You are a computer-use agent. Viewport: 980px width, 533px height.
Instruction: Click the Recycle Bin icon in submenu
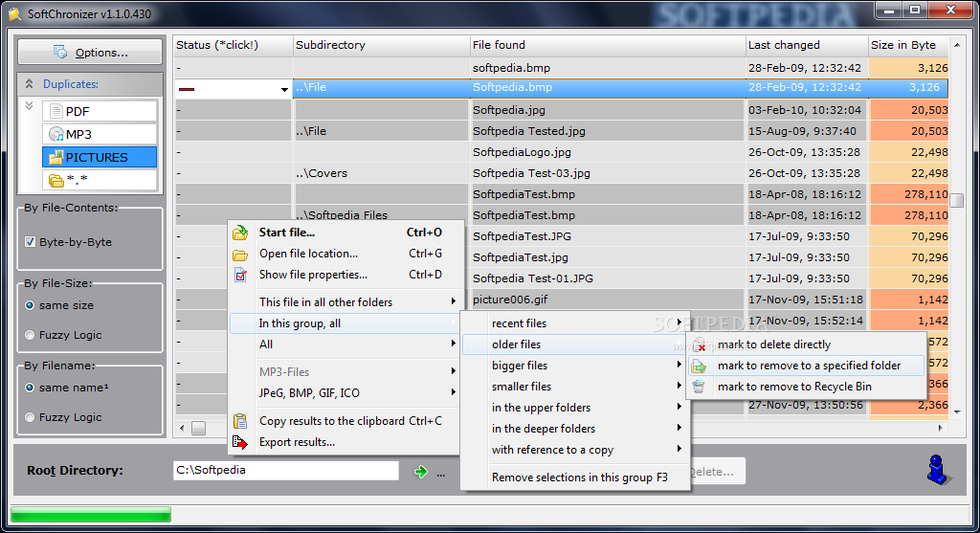(x=700, y=387)
